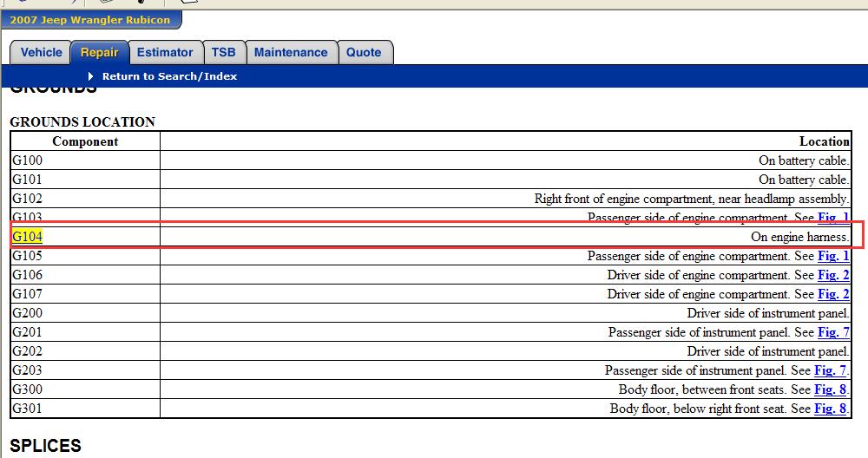
Task: Open Fig. 2 link in the G106 row
Action: 833,275
